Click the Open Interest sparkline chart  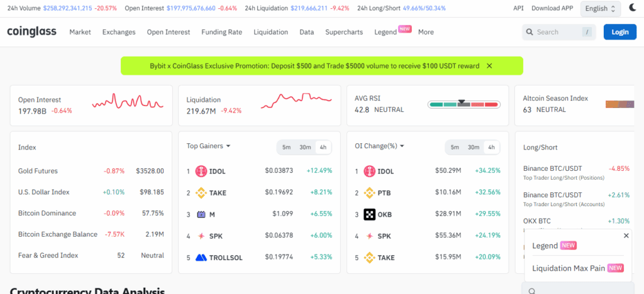[128, 102]
